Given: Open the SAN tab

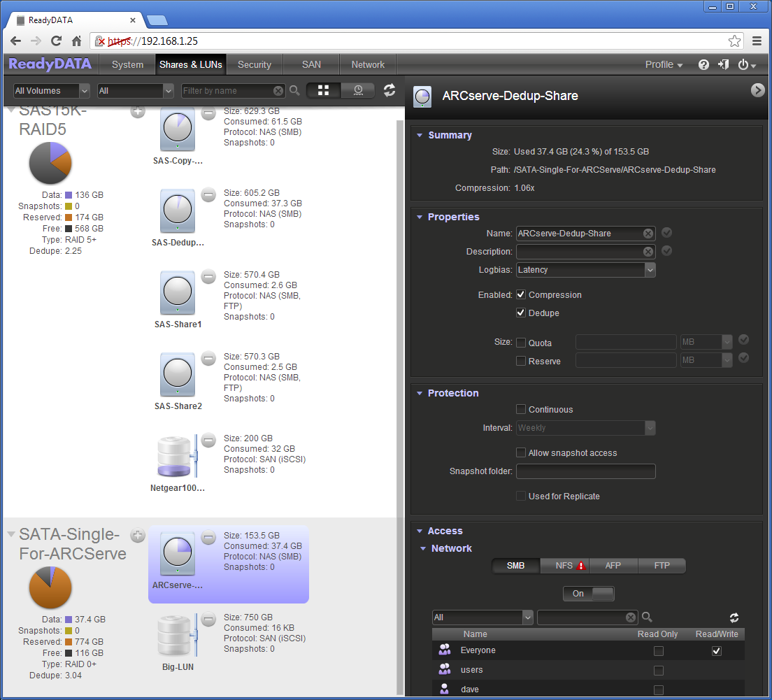Looking at the screenshot, I should [311, 64].
